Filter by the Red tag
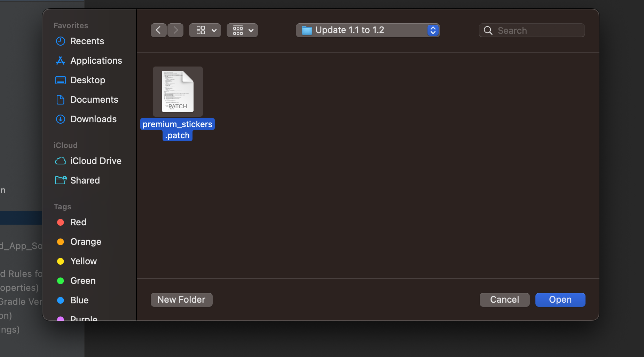The image size is (644, 357). click(x=78, y=222)
